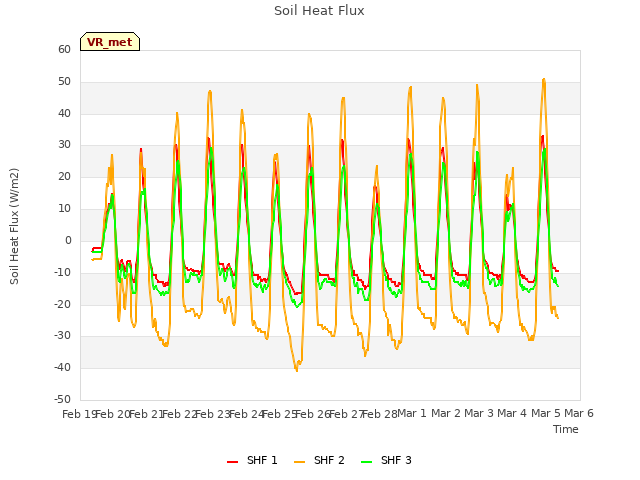Click the Feb 19 x-axis label
Screen dimensions: 640x480
pyautogui.click(x=79, y=414)
